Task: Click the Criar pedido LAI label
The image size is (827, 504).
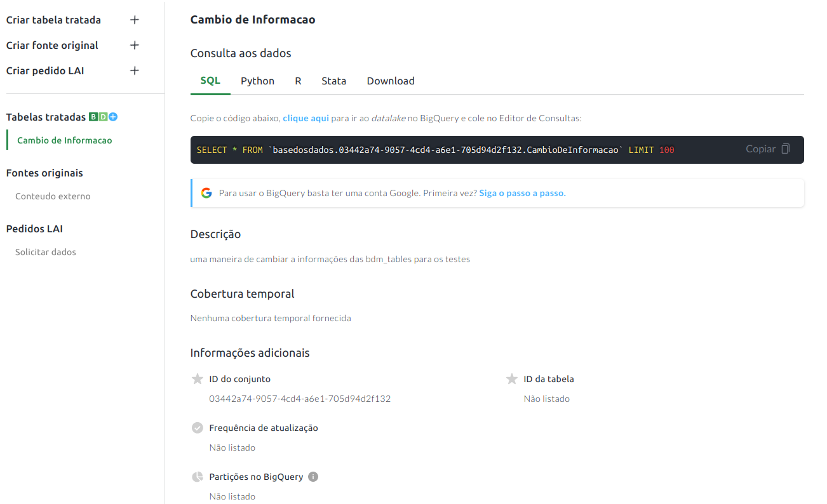Action: point(45,70)
